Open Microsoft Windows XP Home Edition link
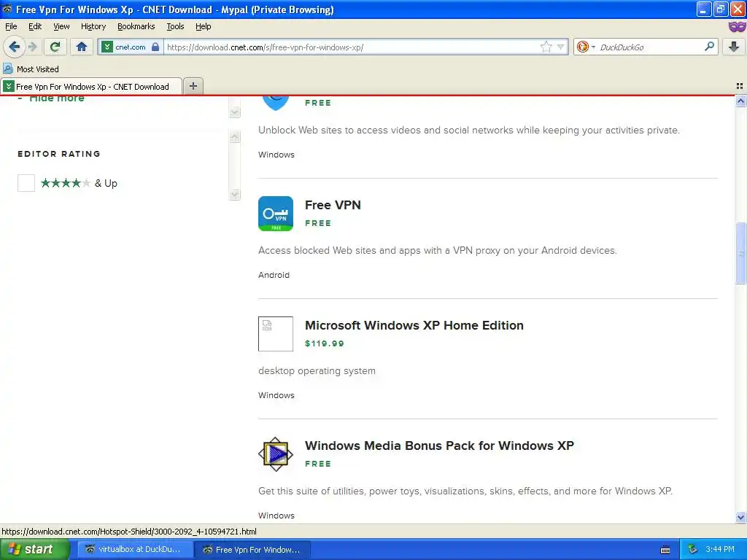The height and width of the screenshot is (560, 747). [x=414, y=325]
